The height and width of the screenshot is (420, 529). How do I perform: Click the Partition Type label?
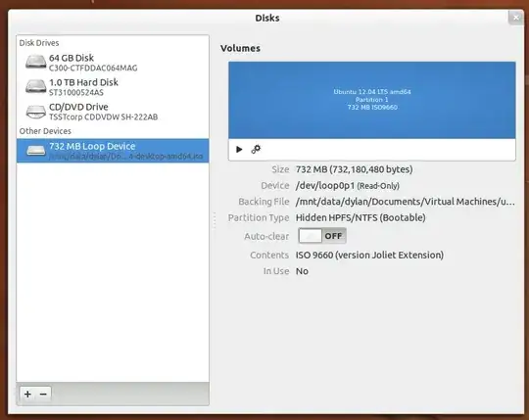259,217
